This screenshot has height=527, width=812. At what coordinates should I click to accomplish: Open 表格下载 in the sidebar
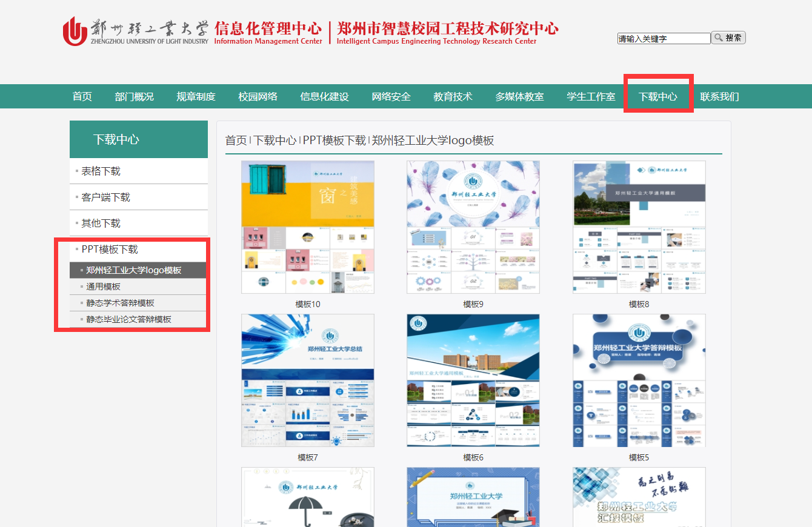coord(139,171)
